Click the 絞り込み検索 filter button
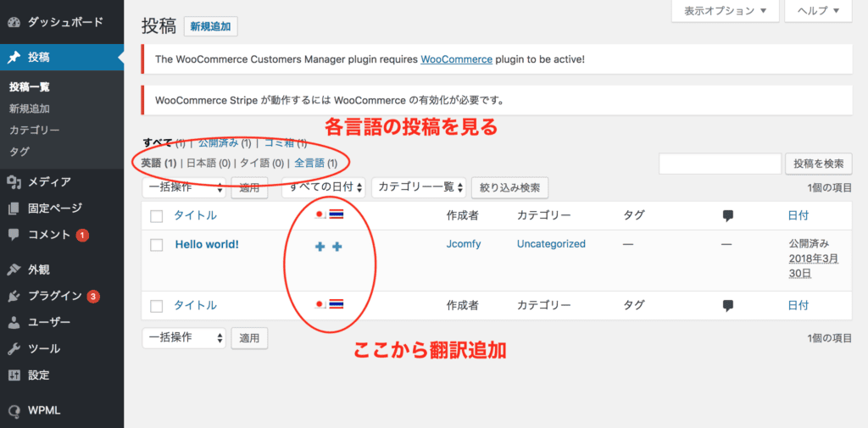Viewport: 868px width, 428px height. (x=509, y=187)
